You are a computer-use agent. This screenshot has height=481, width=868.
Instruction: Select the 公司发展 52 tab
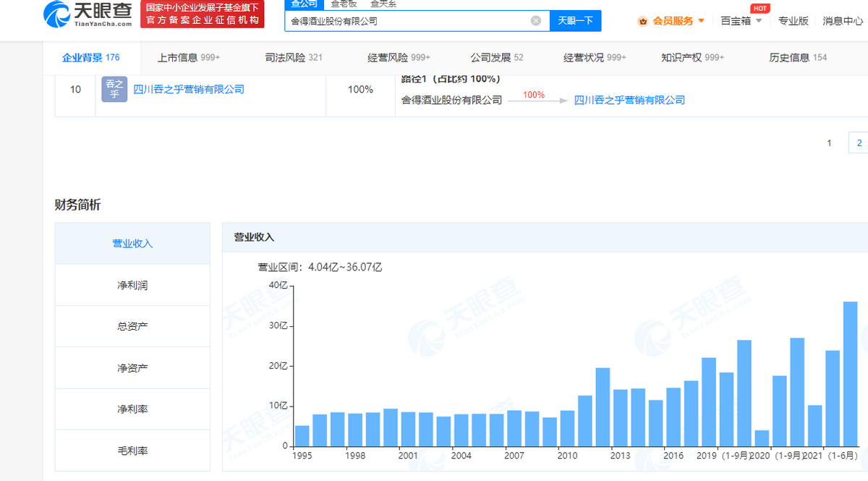(497, 57)
